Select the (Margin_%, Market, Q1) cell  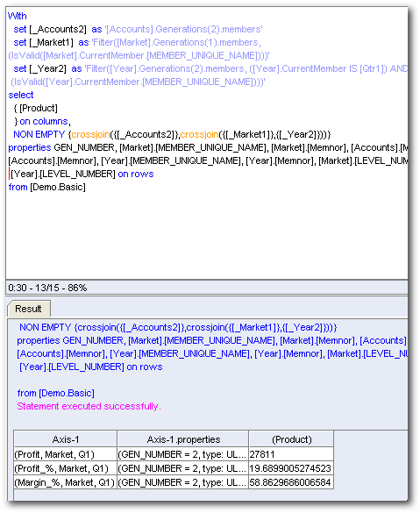pyautogui.click(x=66, y=482)
